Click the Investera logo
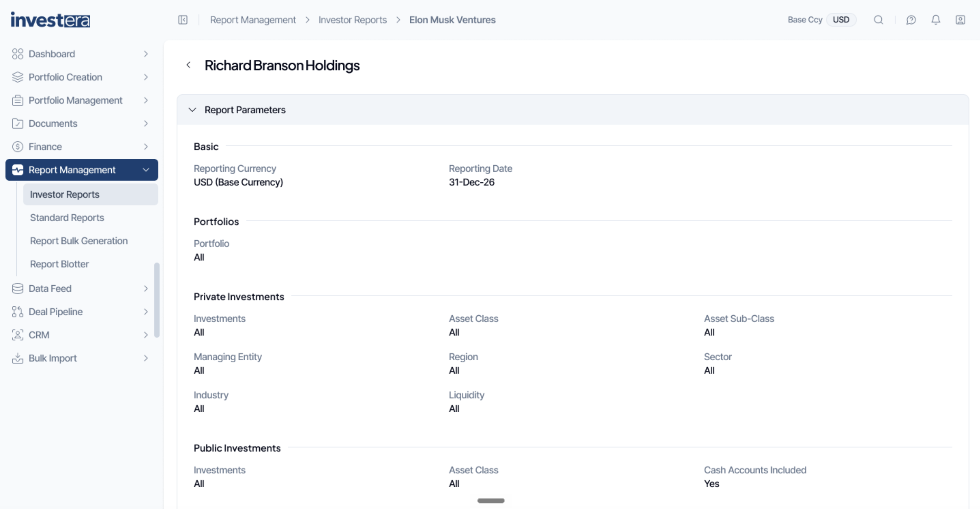Screen dimensions: 980x509 coord(50,20)
